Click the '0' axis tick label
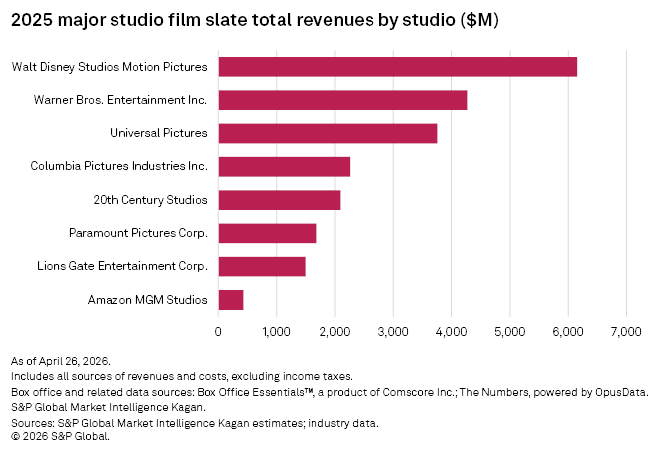This screenshot has height=452, width=660. pos(218,332)
